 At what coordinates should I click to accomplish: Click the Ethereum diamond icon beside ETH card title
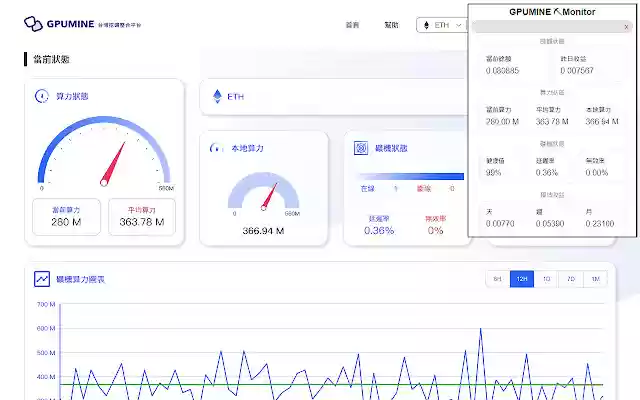218,96
